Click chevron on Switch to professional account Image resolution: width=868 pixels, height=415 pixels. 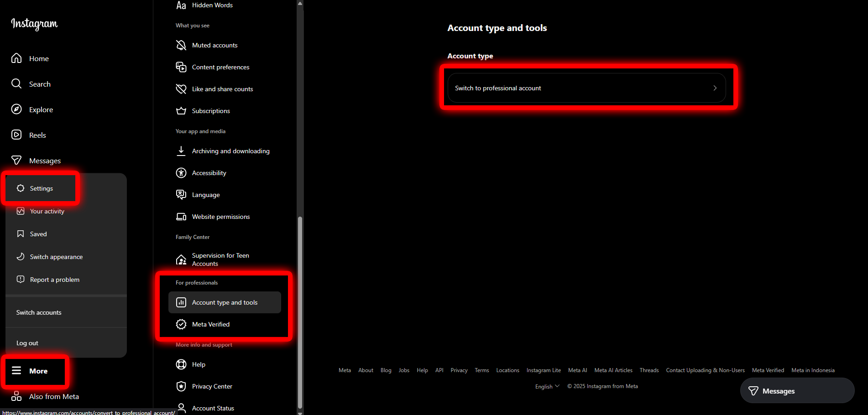pos(715,88)
